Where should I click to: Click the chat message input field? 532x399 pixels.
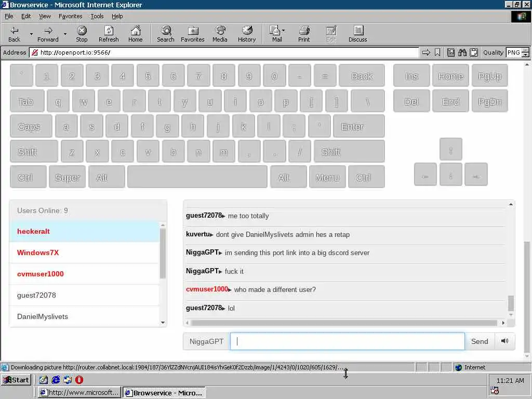(347, 341)
